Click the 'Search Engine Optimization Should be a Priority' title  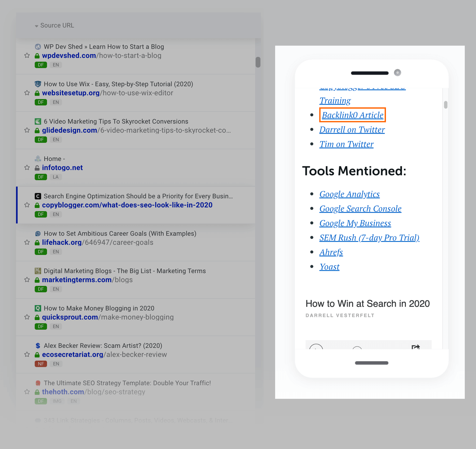pos(138,196)
